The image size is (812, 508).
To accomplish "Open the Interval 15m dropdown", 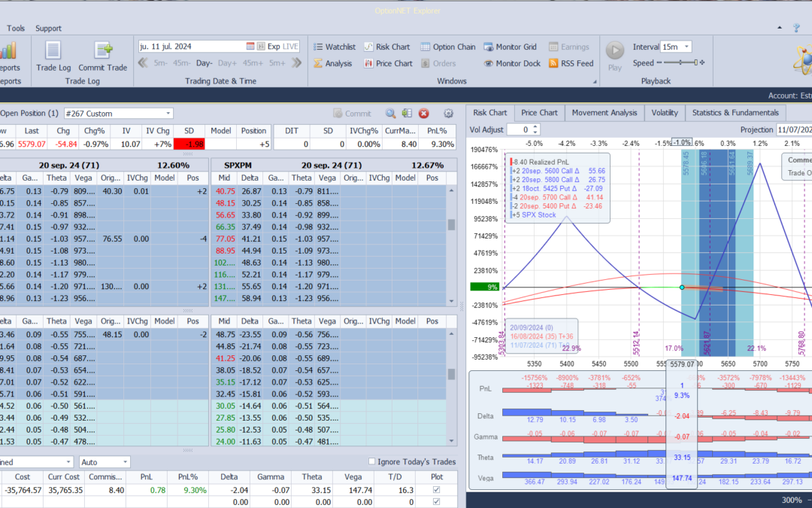I will (x=686, y=47).
